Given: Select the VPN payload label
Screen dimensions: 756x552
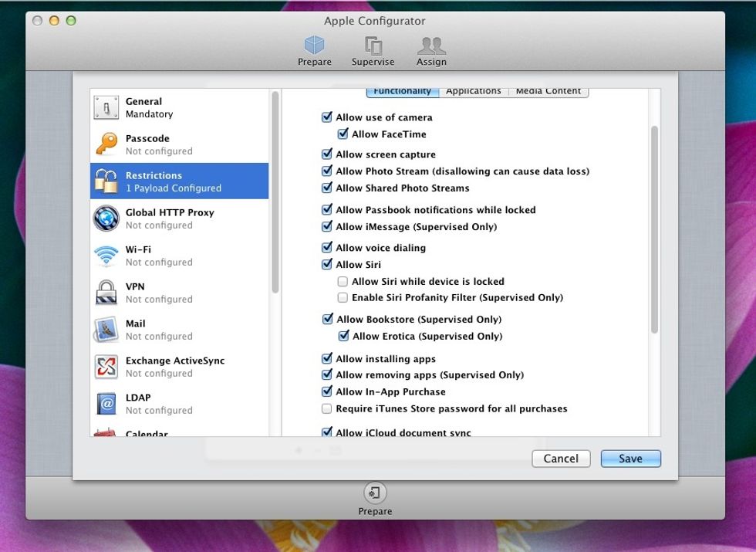Looking at the screenshot, I should tap(135, 286).
